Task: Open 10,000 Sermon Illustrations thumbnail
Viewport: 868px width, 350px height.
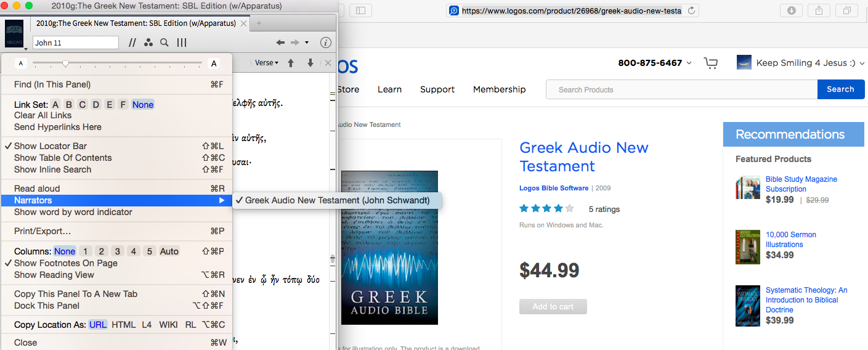Action: coord(748,246)
